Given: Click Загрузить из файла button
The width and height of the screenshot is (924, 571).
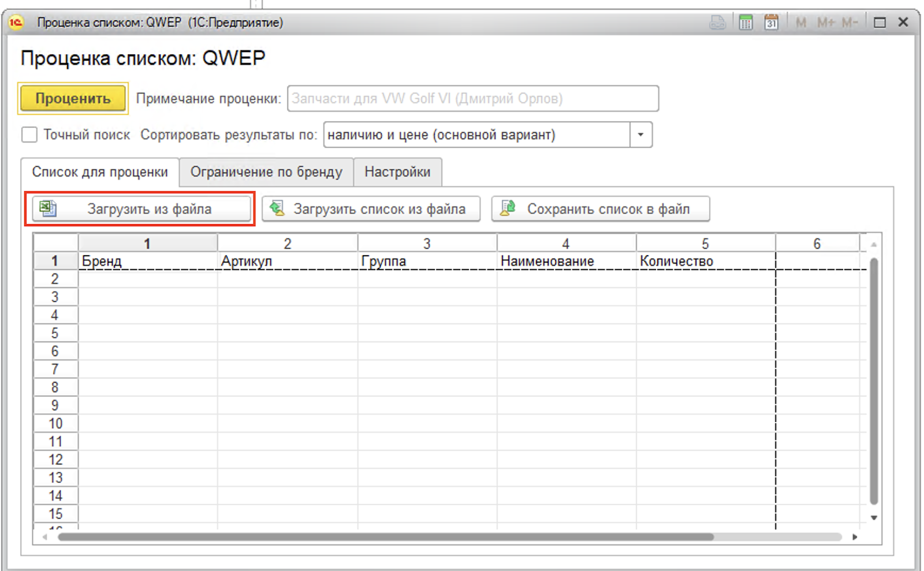Looking at the screenshot, I should [141, 208].
